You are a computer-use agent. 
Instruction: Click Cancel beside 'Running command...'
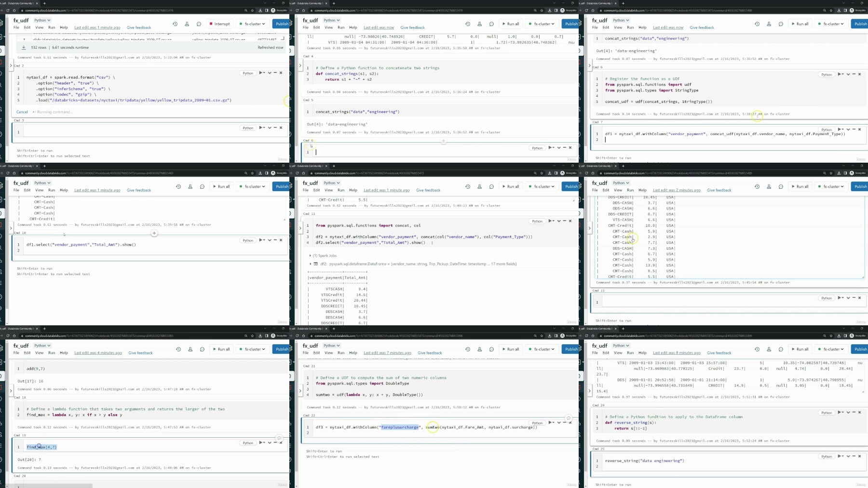(22, 112)
